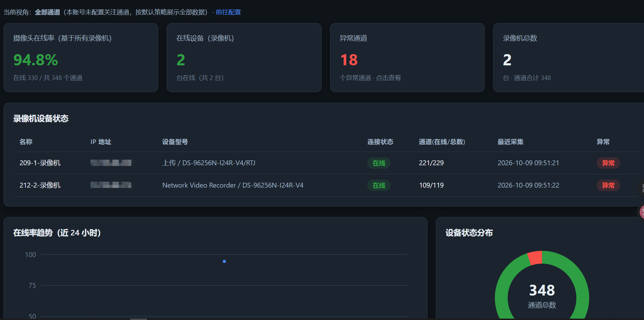The height and width of the screenshot is (320, 644).
Task: Click the 设备型号 column header
Action: [x=175, y=142]
